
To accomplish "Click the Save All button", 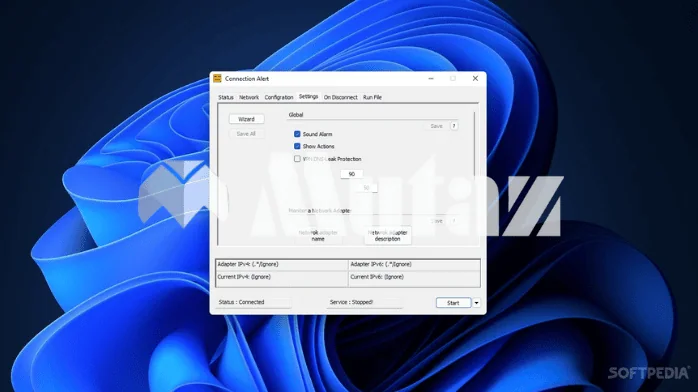I will pos(246,134).
